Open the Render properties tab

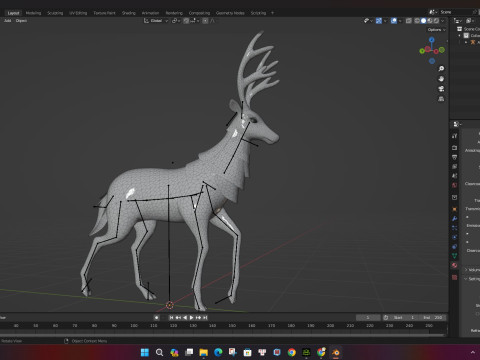[454, 147]
